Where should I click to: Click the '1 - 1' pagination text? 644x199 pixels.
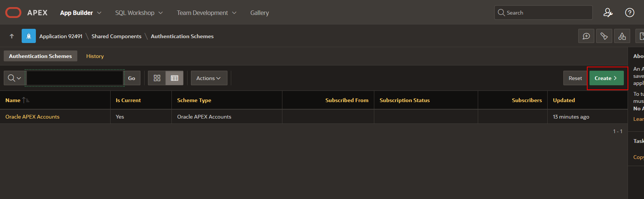point(617,131)
